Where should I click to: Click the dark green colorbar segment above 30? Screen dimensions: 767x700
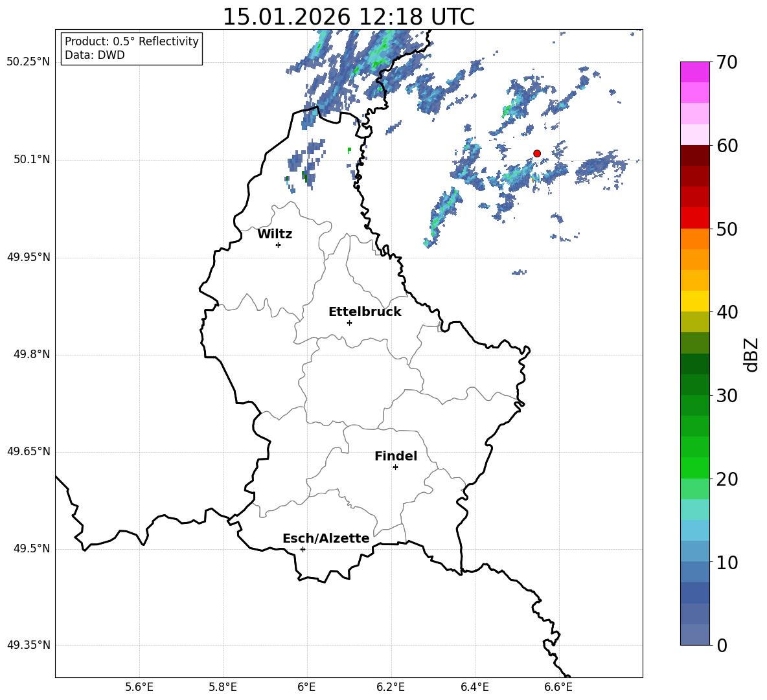[x=694, y=385]
